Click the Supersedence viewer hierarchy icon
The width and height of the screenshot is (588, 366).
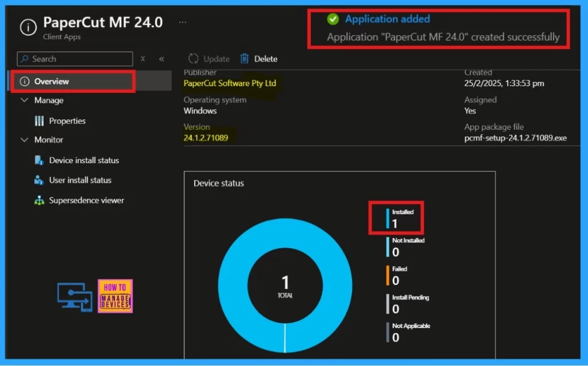point(39,201)
